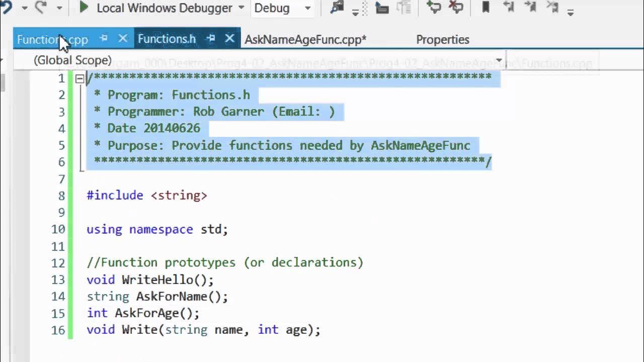Switch to the AskNameAgeFunc.cpp tab
The image size is (644, 362).
305,40
